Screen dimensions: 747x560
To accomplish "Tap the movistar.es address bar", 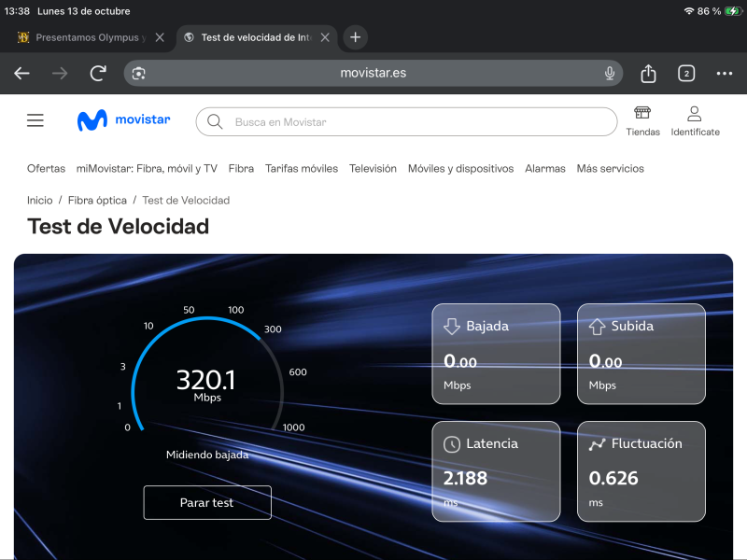I will click(373, 74).
